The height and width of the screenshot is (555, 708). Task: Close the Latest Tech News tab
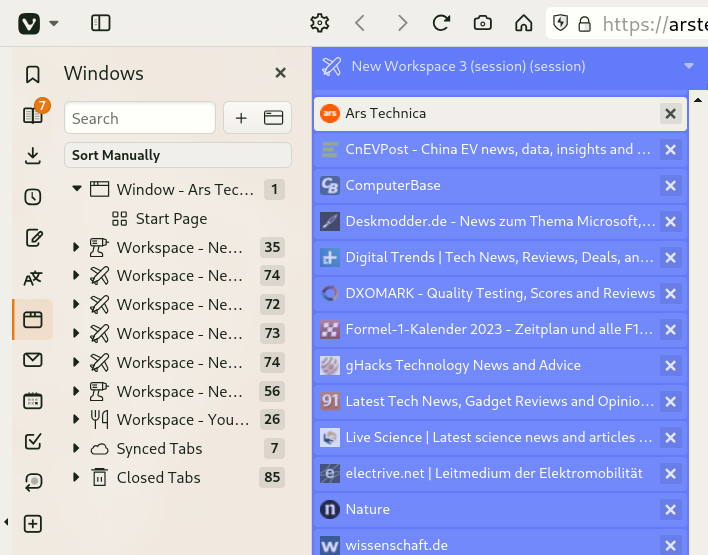coord(671,401)
